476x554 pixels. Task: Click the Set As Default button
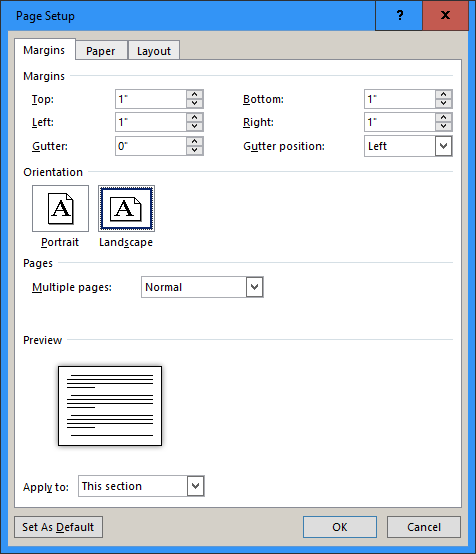[x=58, y=527]
